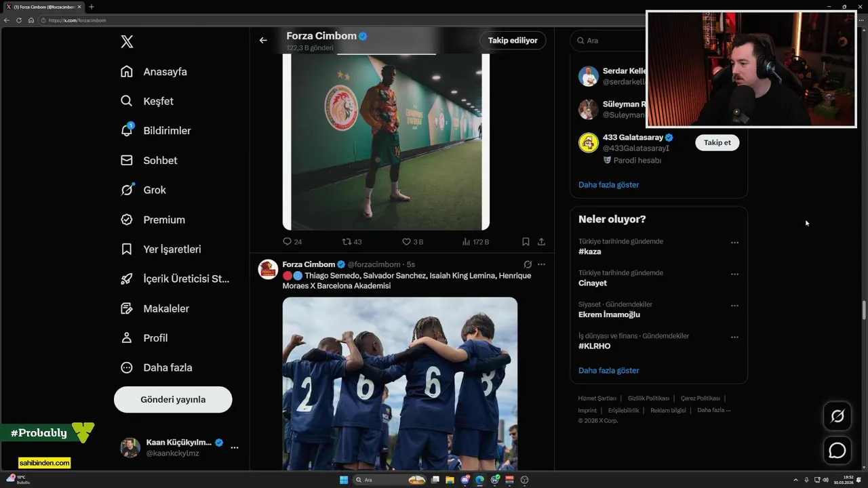
Task: Follow 433 Galatasaray with Takip et
Action: [717, 142]
